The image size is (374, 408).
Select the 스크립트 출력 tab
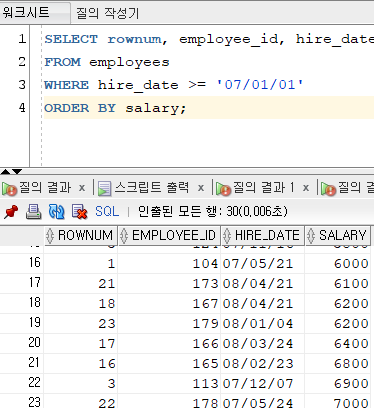point(152,188)
